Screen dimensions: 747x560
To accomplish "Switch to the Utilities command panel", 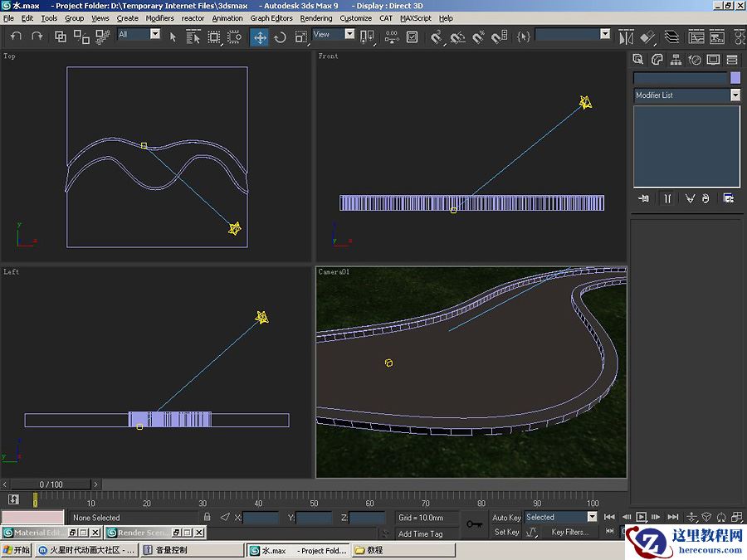I will [x=731, y=60].
